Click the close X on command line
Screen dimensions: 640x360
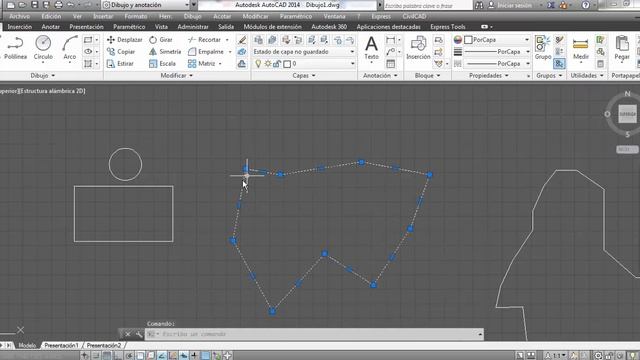click(128, 334)
